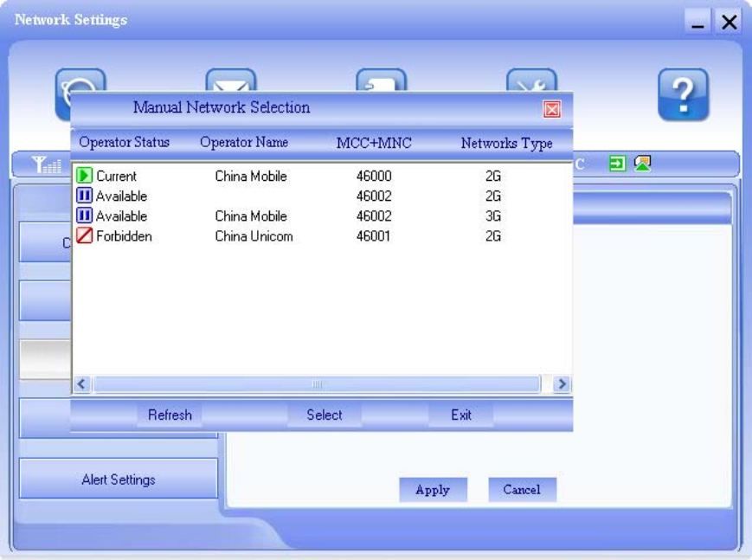Click the scroll left arrow of the list
Image resolution: width=752 pixels, height=560 pixels.
click(82, 384)
